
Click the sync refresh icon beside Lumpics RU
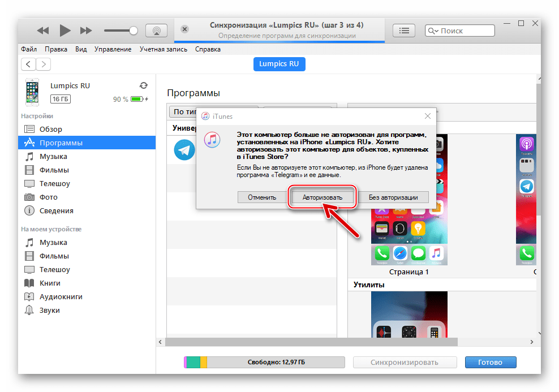143,85
